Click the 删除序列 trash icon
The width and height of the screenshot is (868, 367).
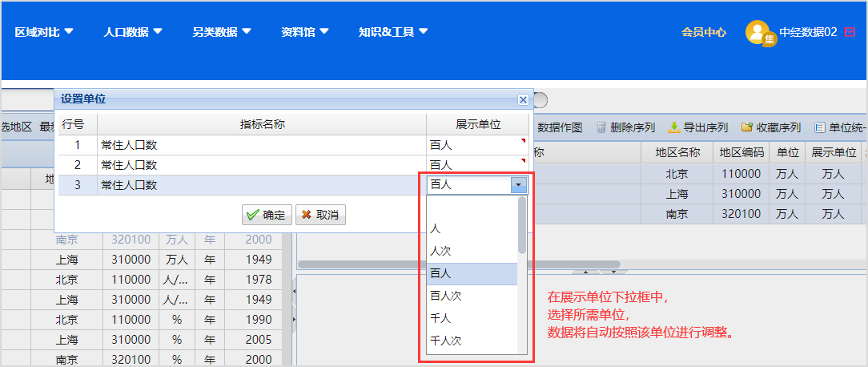click(x=601, y=127)
